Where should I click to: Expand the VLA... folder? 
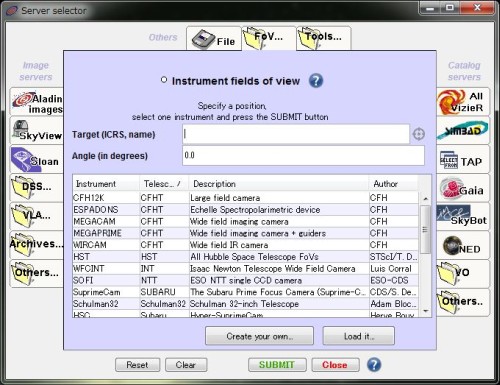click(37, 216)
